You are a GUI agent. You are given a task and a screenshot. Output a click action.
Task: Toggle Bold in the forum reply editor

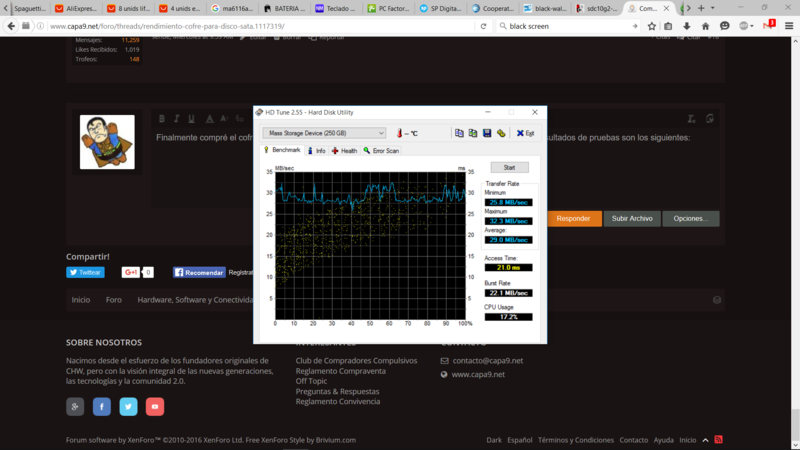162,118
